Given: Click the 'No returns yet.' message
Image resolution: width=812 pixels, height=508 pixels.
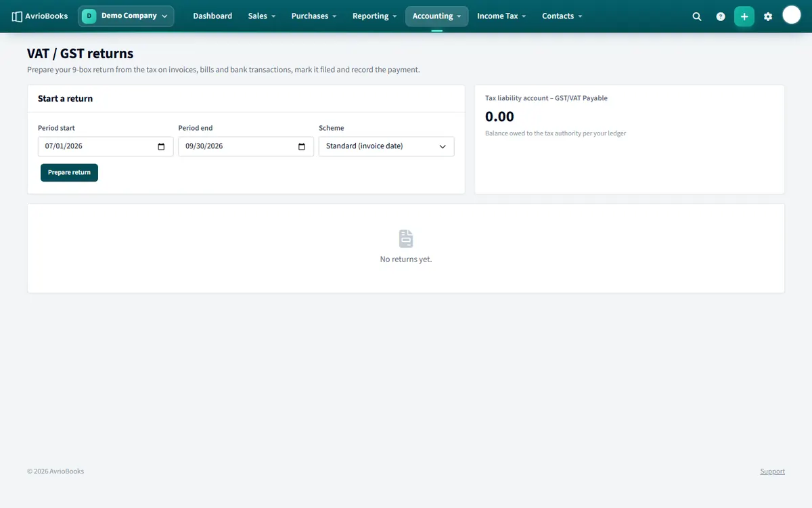Looking at the screenshot, I should (x=406, y=259).
